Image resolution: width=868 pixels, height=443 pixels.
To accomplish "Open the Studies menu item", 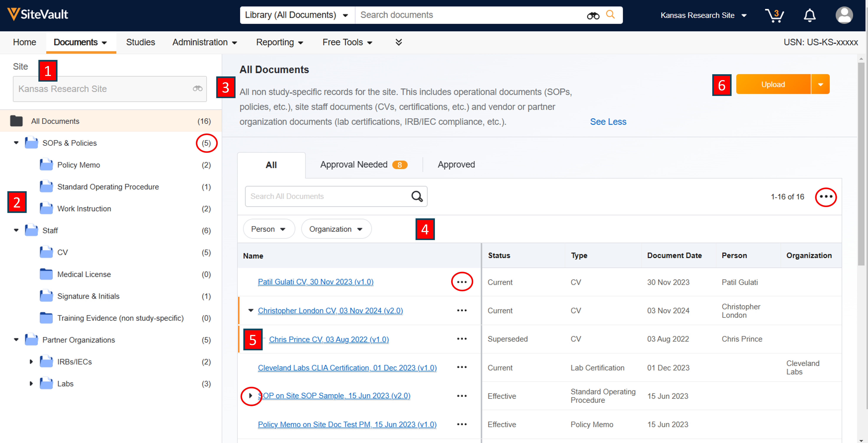I will point(141,42).
